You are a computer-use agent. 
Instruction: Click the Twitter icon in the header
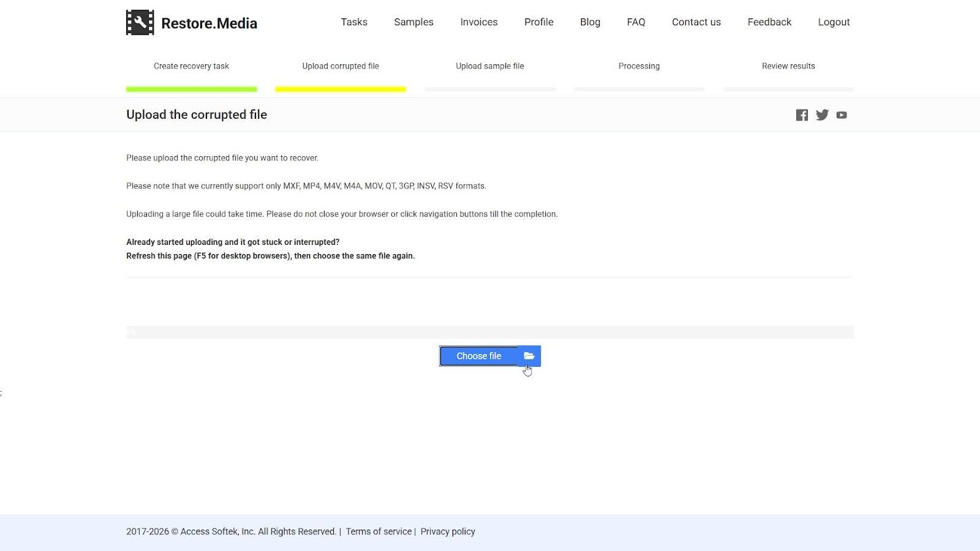822,114
